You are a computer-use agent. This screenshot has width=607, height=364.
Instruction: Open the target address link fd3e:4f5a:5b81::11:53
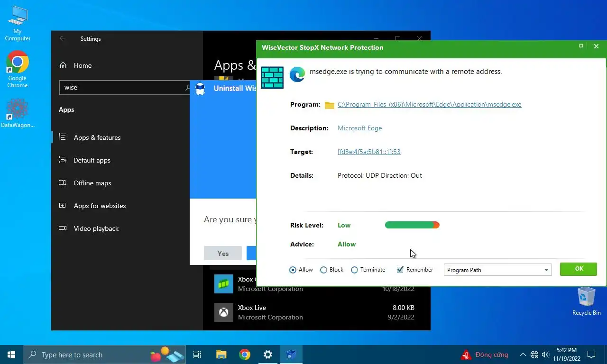[369, 152]
